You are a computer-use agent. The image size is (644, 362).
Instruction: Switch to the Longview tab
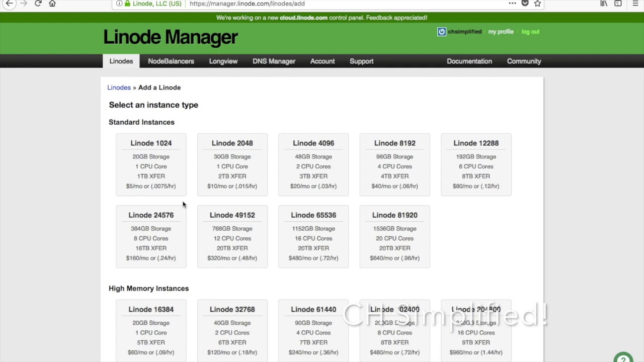click(x=223, y=61)
